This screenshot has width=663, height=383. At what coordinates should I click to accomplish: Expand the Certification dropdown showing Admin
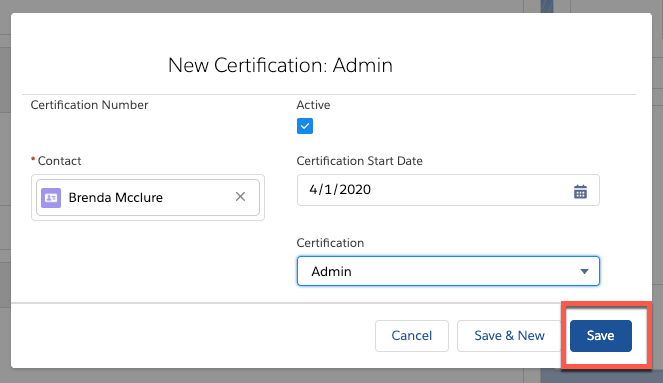coord(448,271)
